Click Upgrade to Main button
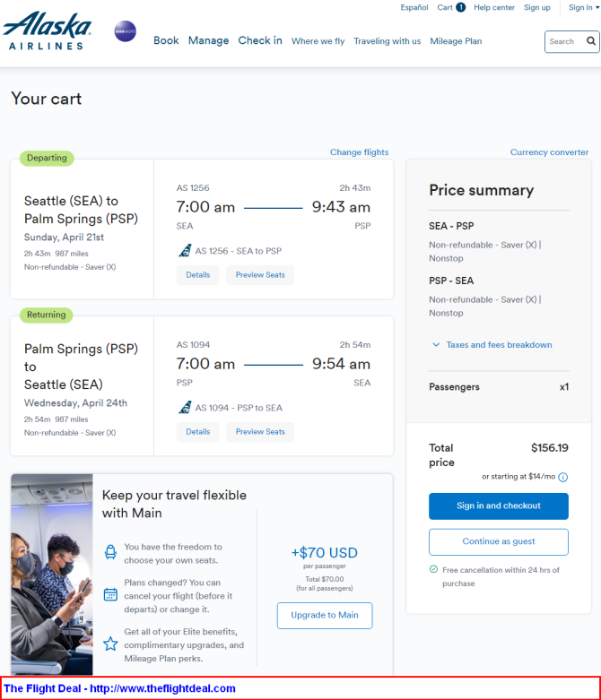Viewport: 601px width, 700px height. coord(325,615)
